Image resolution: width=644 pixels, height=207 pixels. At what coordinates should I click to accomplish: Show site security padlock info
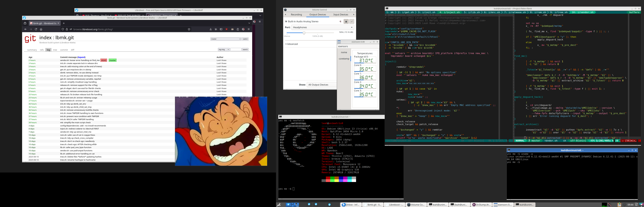tap(67, 29)
